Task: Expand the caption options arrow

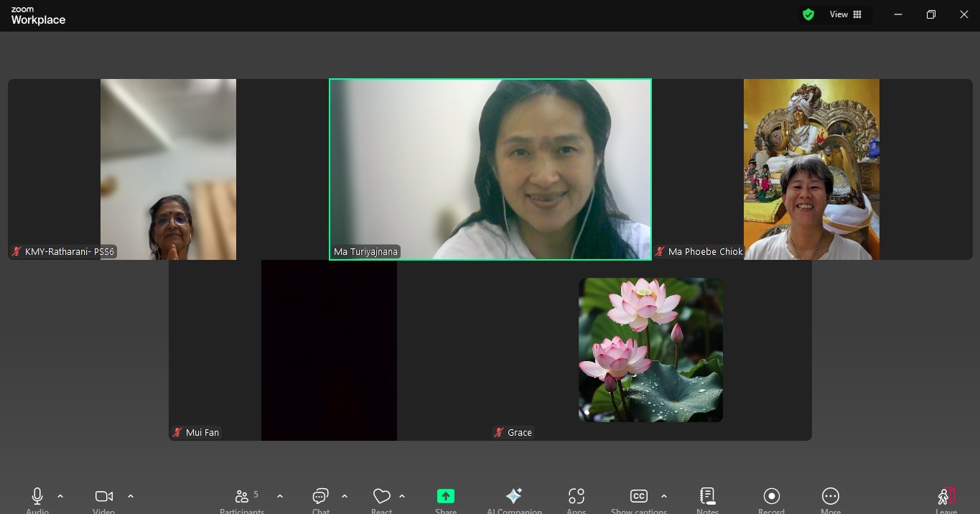Action: (664, 496)
